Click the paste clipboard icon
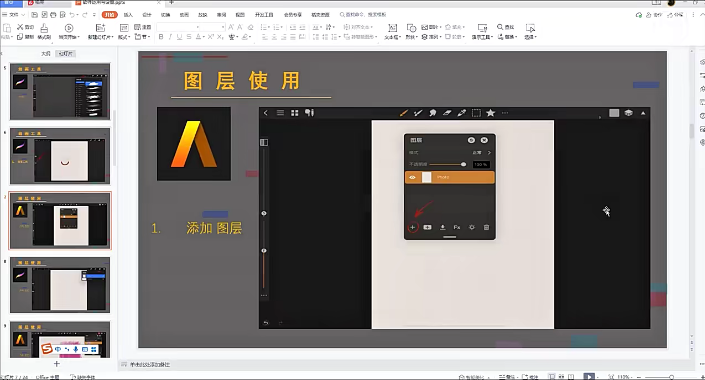This screenshot has width=705, height=380. (x=7, y=28)
